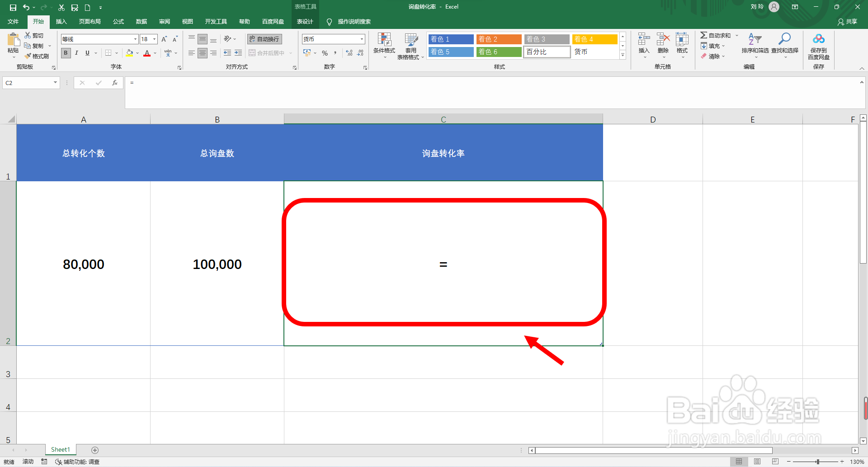The height and width of the screenshot is (467, 868).
Task: Apply the orange Accent 2 (着色 2) style
Action: (499, 39)
